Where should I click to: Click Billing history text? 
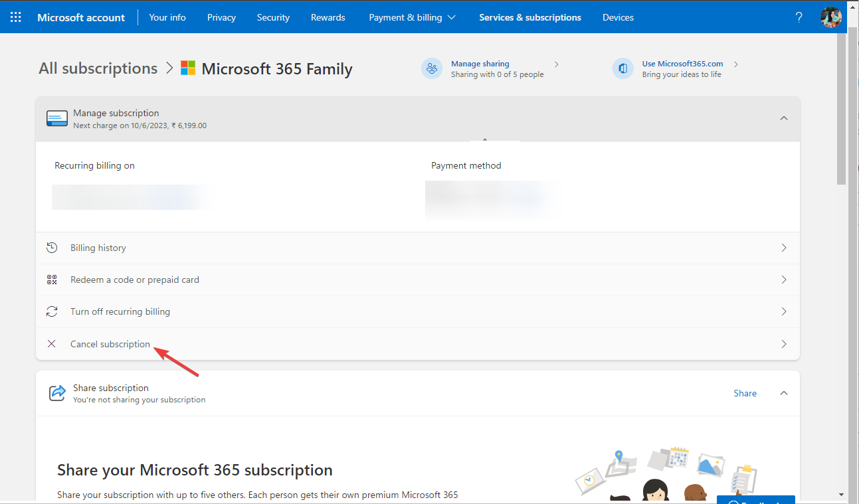tap(98, 248)
